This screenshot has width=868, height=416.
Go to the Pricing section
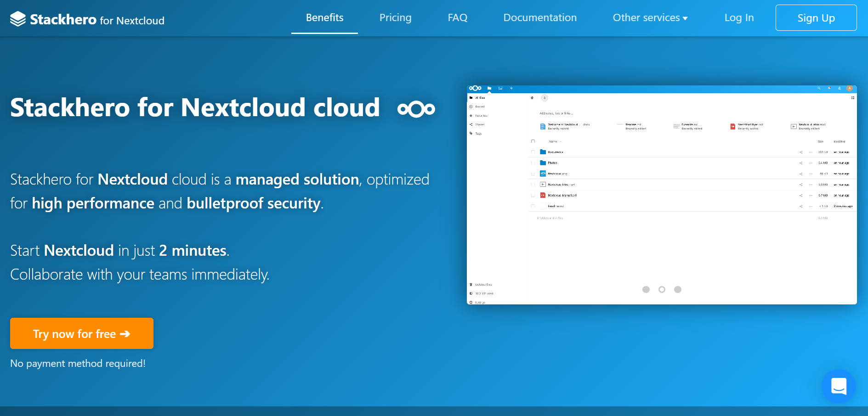coord(396,17)
